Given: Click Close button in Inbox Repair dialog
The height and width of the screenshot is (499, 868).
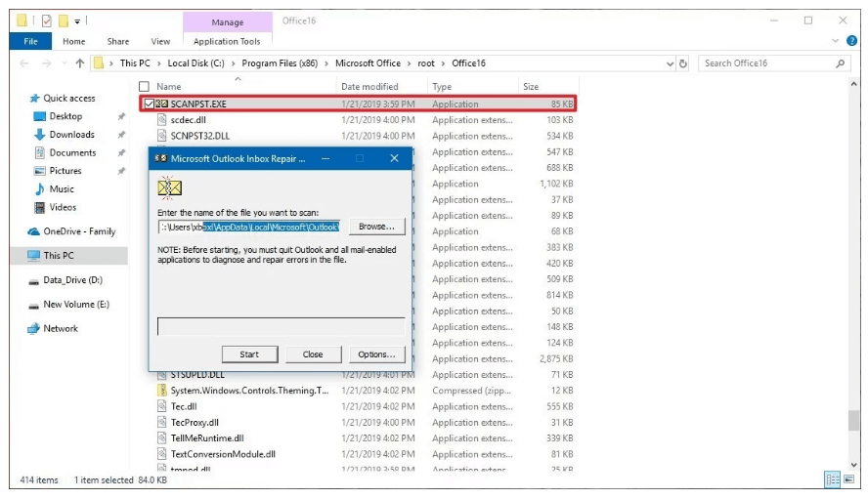Looking at the screenshot, I should coord(313,354).
